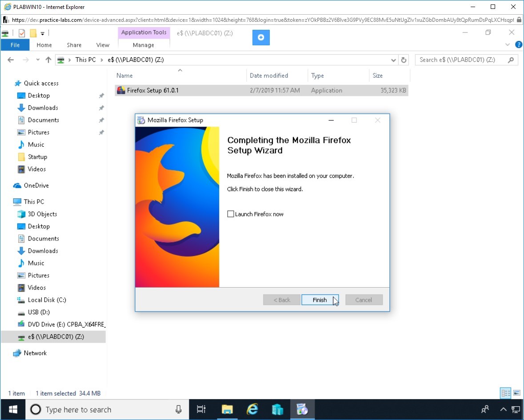Image resolution: width=524 pixels, height=420 pixels.
Task: Click the disabled Back button in the Setup wizard
Action: click(282, 300)
